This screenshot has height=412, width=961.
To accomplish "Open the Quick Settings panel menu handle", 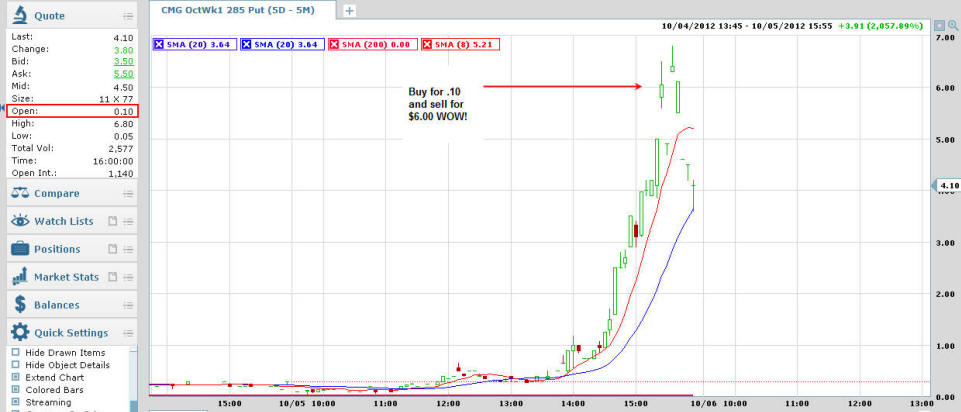I will (x=127, y=333).
